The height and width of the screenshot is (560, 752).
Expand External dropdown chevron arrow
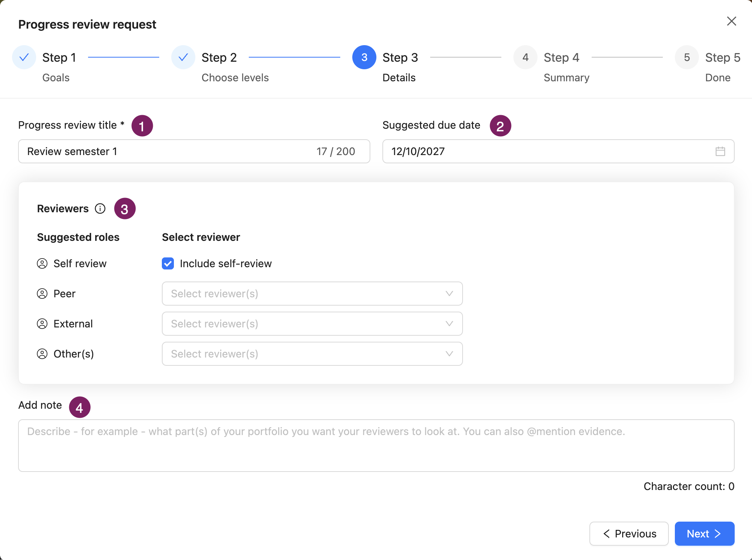coord(449,324)
